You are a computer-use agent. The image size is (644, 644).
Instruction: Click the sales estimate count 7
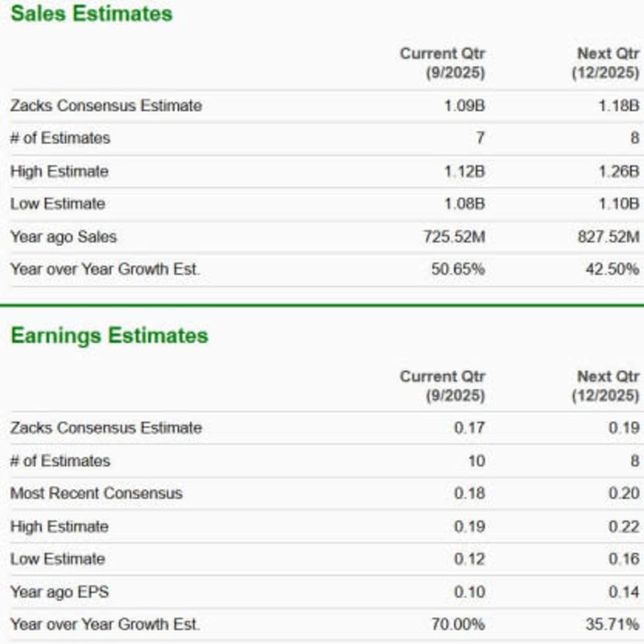[480, 138]
